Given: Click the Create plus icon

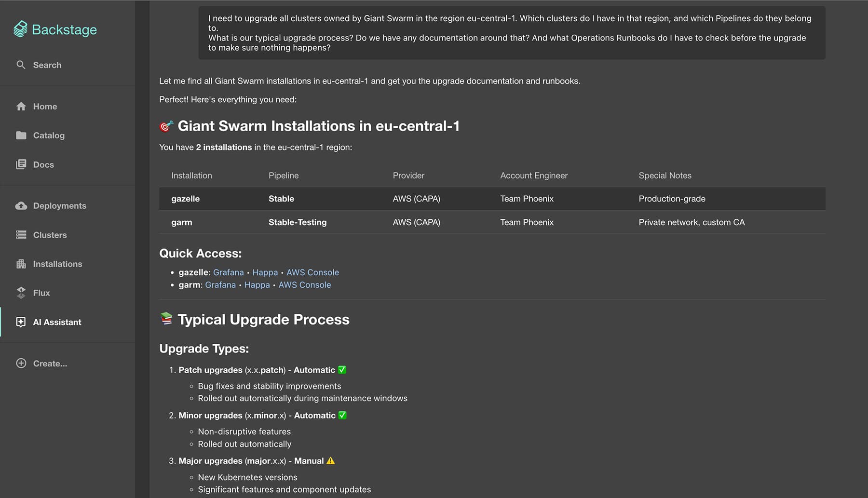Looking at the screenshot, I should (21, 363).
